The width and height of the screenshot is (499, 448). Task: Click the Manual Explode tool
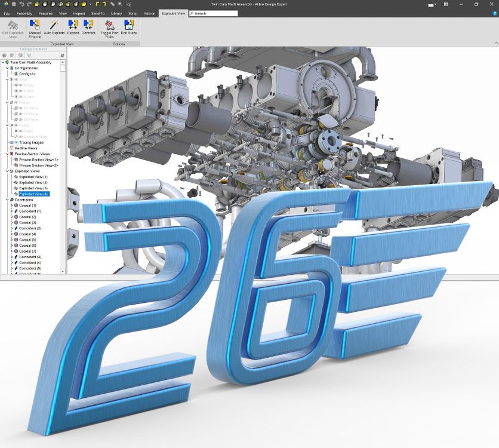(35, 28)
